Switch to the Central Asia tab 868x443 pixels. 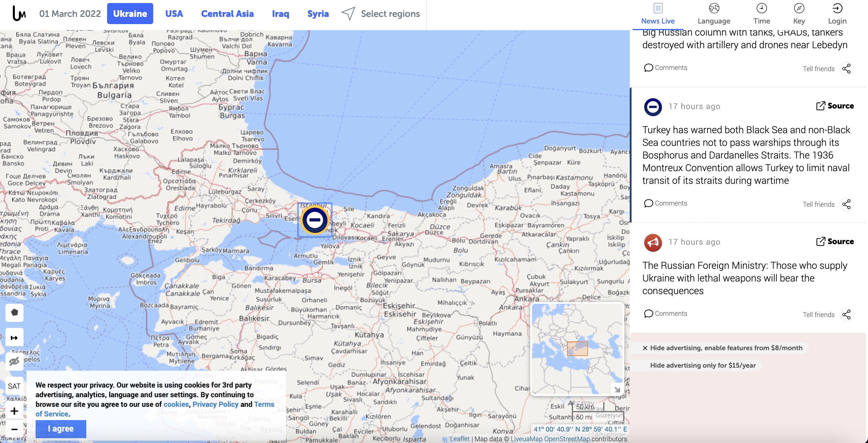pos(227,14)
